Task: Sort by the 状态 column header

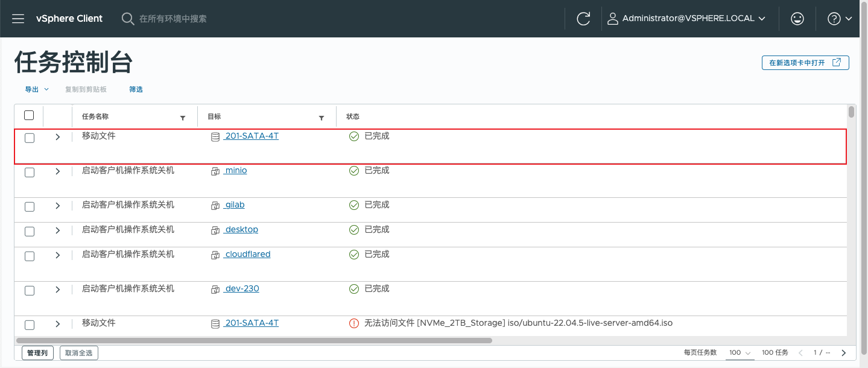Action: 353,116
